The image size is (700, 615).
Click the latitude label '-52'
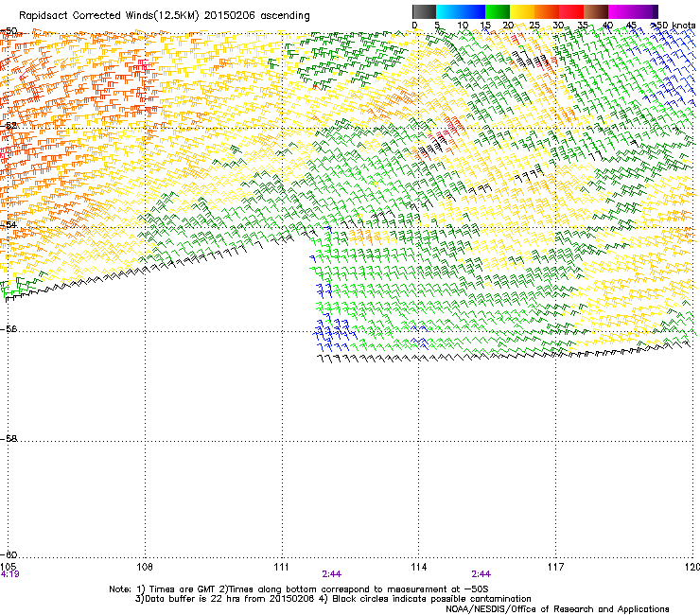(x=9, y=126)
